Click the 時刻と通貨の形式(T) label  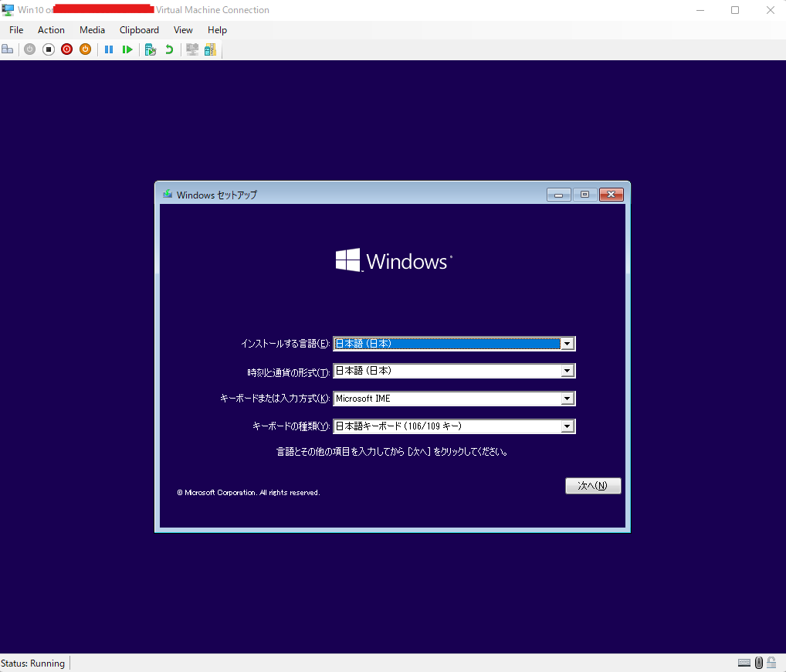pos(288,372)
